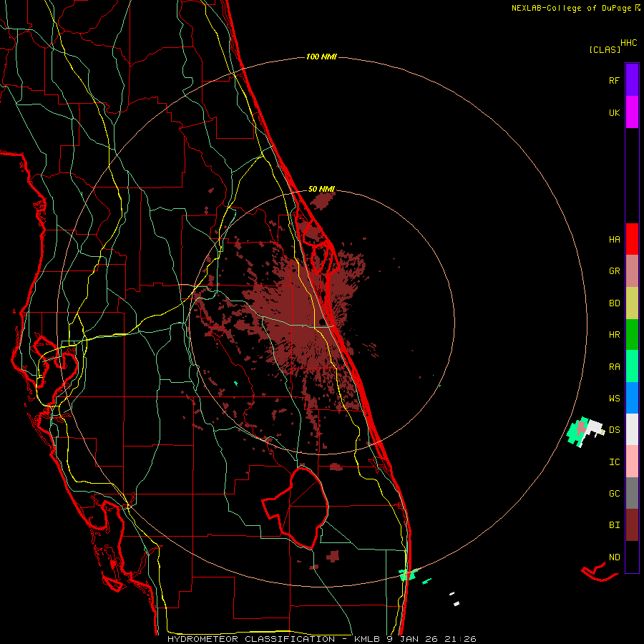Select the IC light pink legend swatch

pyautogui.click(x=632, y=462)
